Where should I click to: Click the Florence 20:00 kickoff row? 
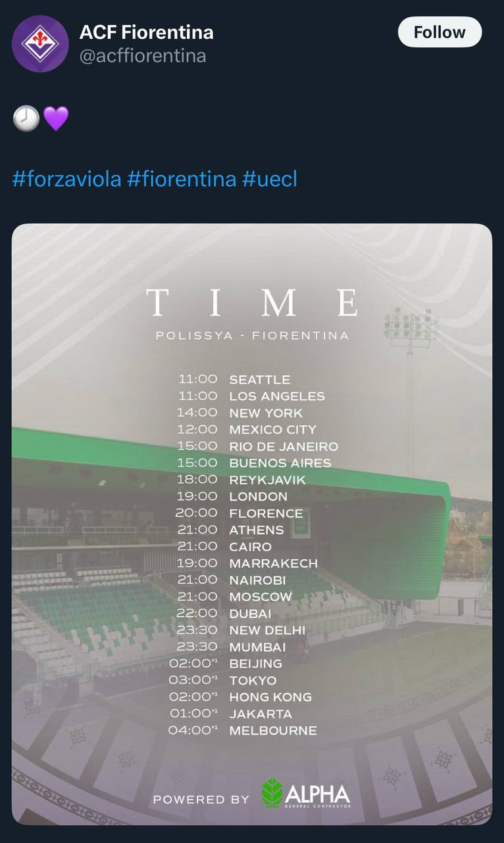coord(239,513)
